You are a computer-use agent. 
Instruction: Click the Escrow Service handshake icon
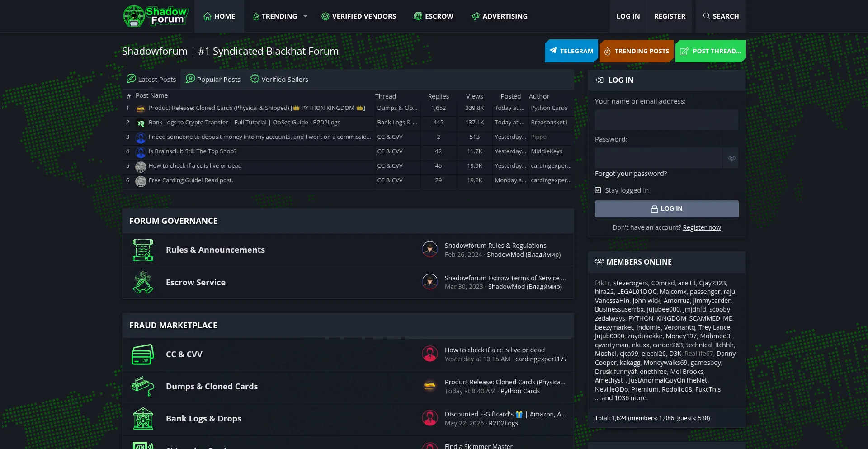[143, 282]
